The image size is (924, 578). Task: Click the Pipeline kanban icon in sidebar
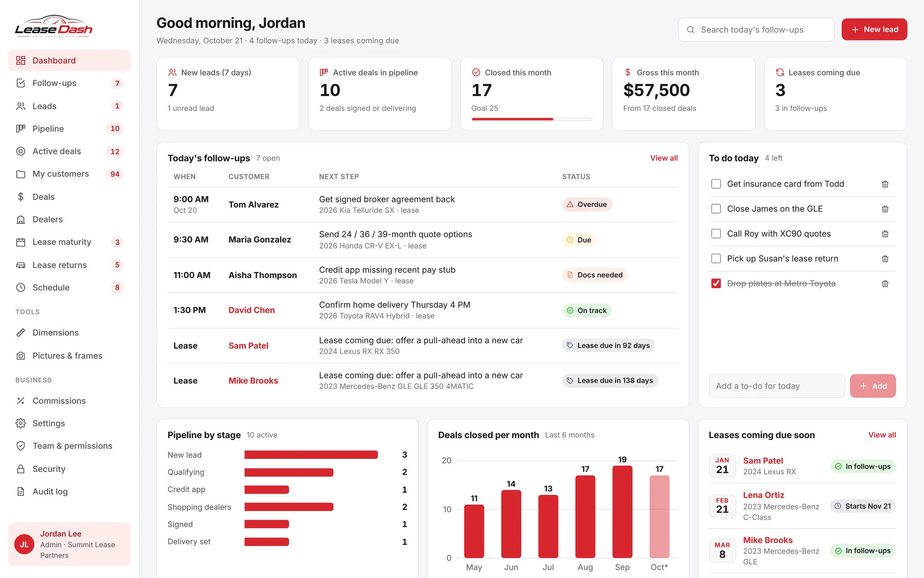click(21, 129)
